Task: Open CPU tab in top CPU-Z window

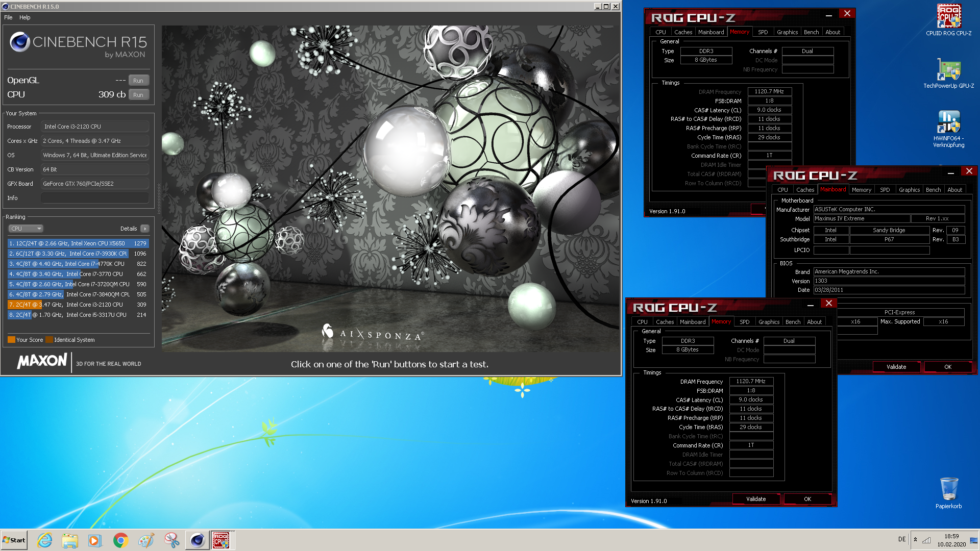Action: click(x=660, y=32)
